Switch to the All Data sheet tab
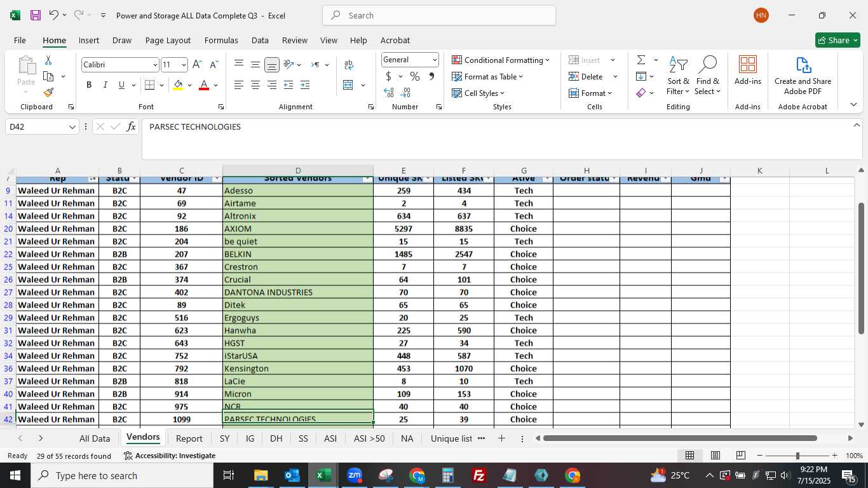The image size is (868, 488). pos(95,438)
